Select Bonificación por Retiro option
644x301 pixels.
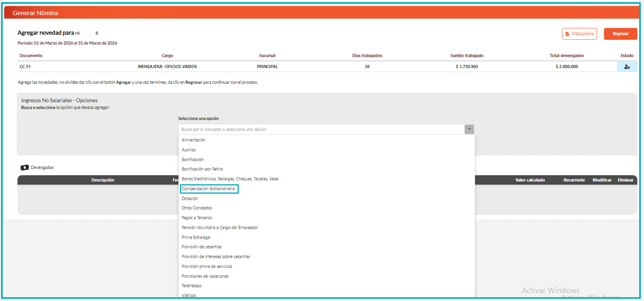(x=202, y=169)
